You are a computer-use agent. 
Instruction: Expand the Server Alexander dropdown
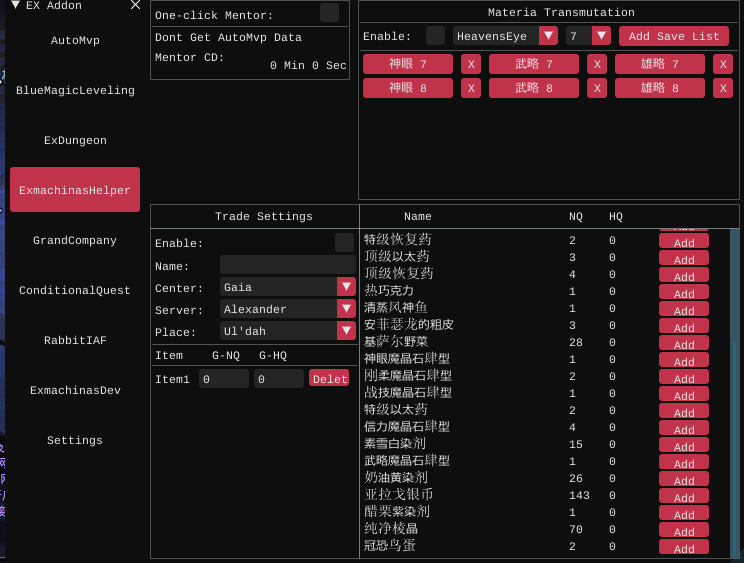[x=346, y=309]
